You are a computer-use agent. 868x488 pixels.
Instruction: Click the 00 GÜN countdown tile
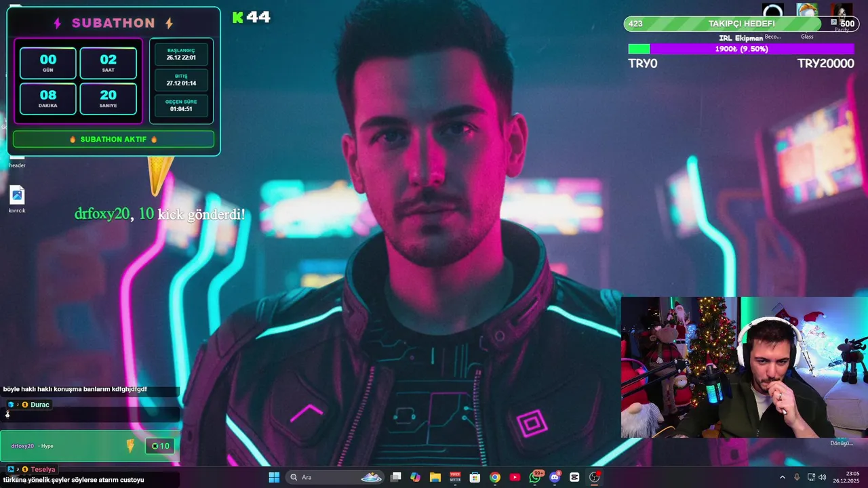[x=48, y=63]
